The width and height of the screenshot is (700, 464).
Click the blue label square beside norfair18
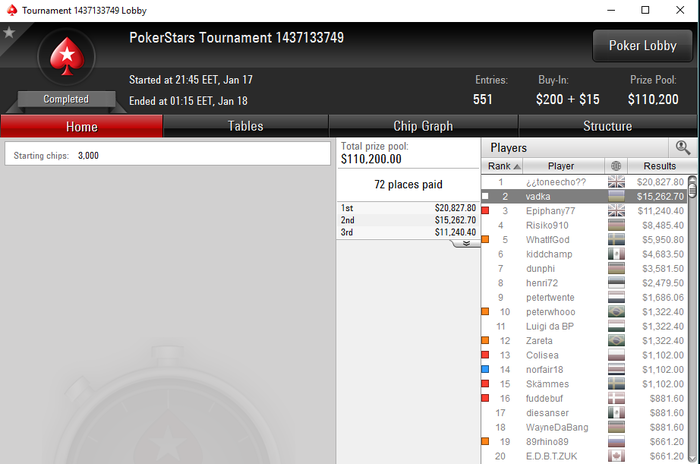pyautogui.click(x=485, y=369)
